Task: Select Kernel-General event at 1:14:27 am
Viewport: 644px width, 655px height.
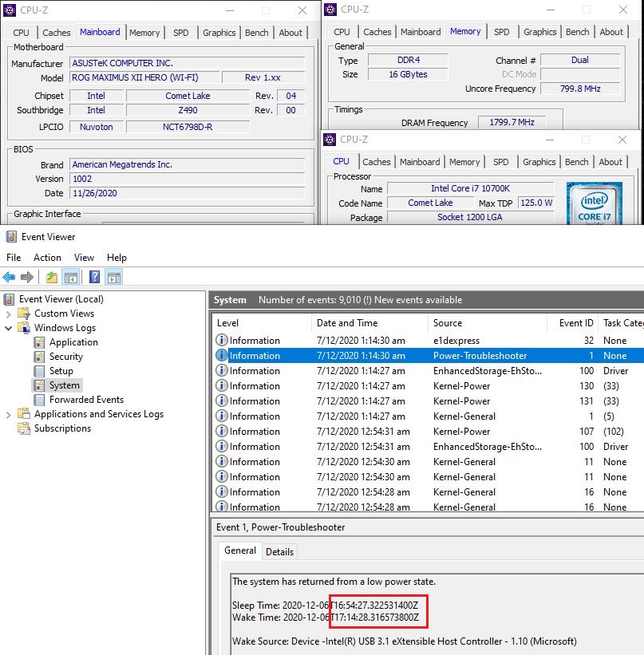Action: coord(429,416)
